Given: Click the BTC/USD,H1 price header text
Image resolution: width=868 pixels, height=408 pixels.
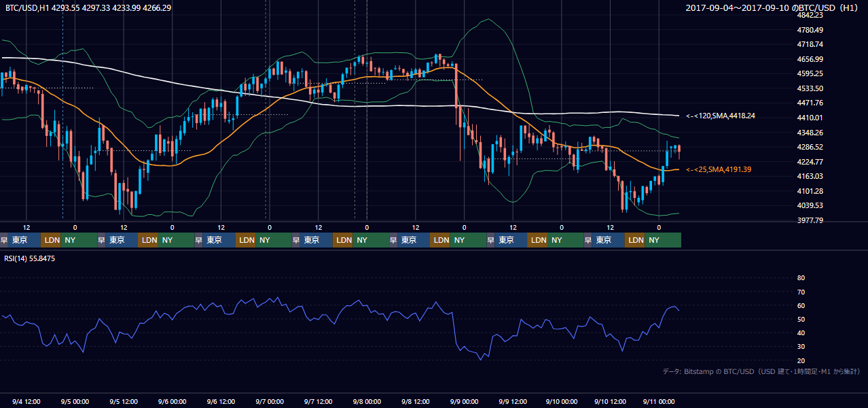Looking at the screenshot, I should 88,8.
